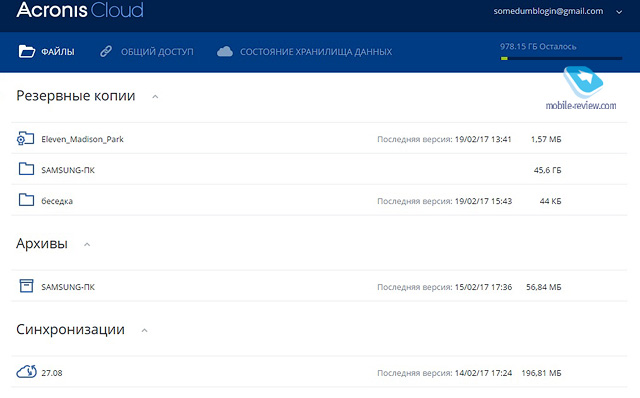Switch to the ФАЙЛЫ tab

point(58,52)
